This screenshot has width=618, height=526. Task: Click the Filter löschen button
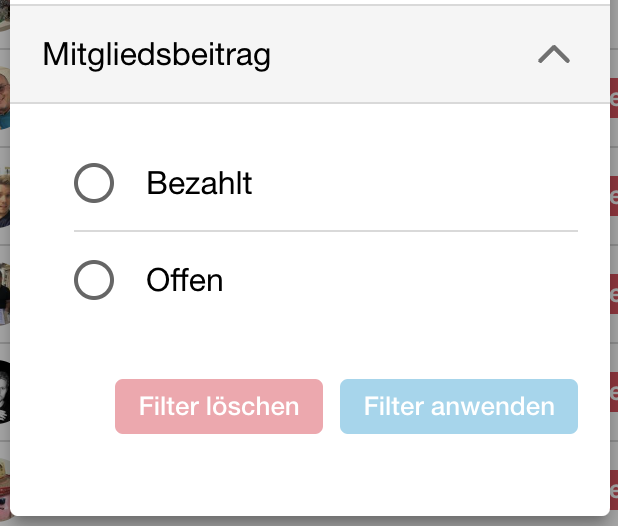[x=219, y=406]
